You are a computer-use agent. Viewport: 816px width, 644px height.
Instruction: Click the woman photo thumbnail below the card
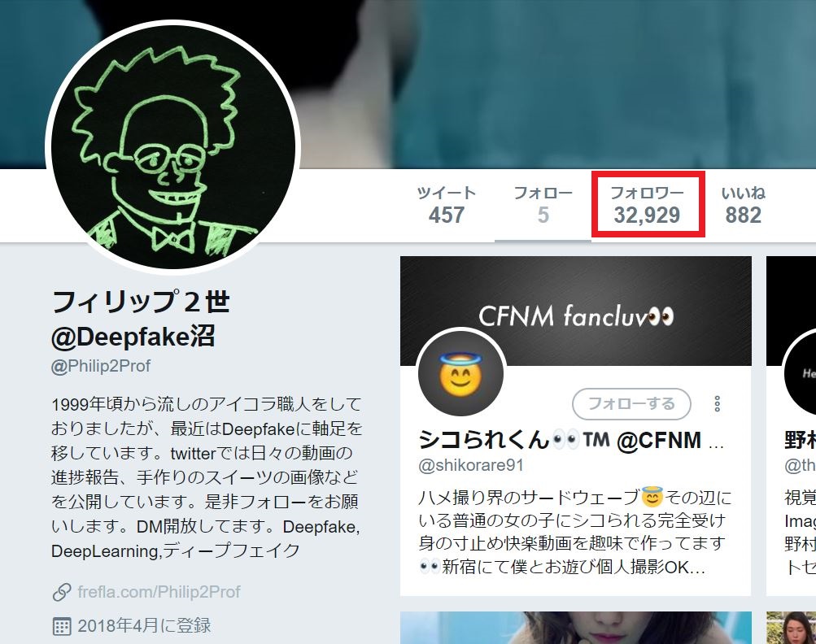575,628
